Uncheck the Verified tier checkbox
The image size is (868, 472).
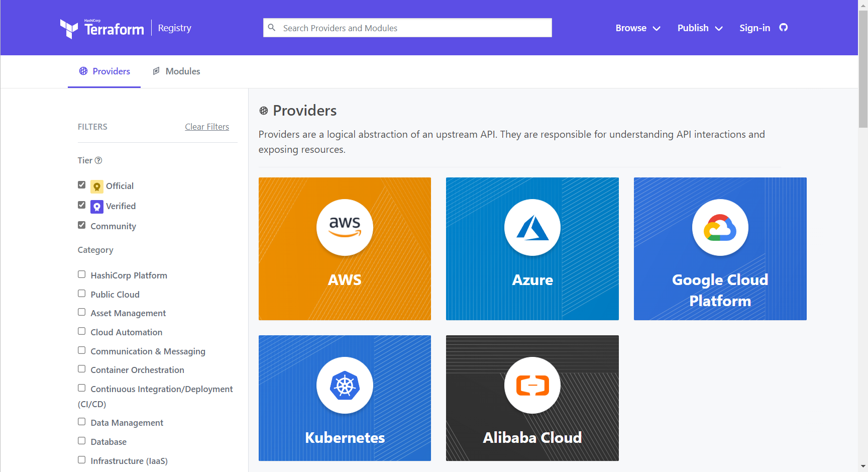[81, 205]
